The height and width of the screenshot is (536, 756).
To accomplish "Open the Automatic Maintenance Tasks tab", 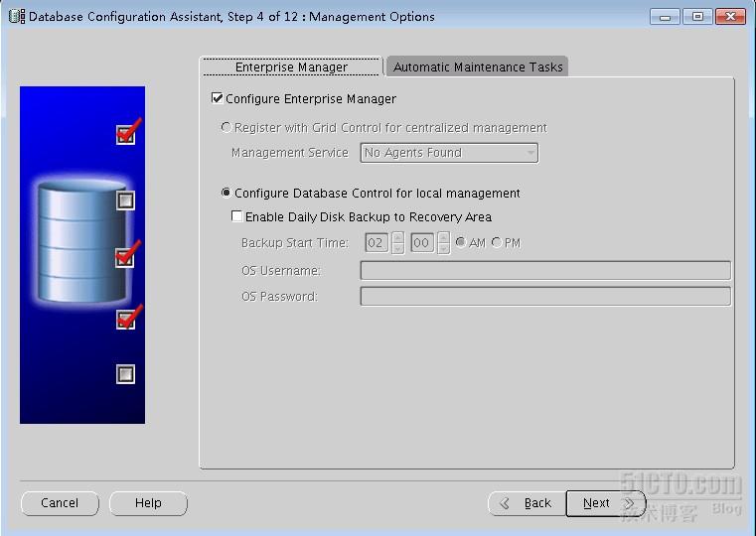I will [x=477, y=67].
